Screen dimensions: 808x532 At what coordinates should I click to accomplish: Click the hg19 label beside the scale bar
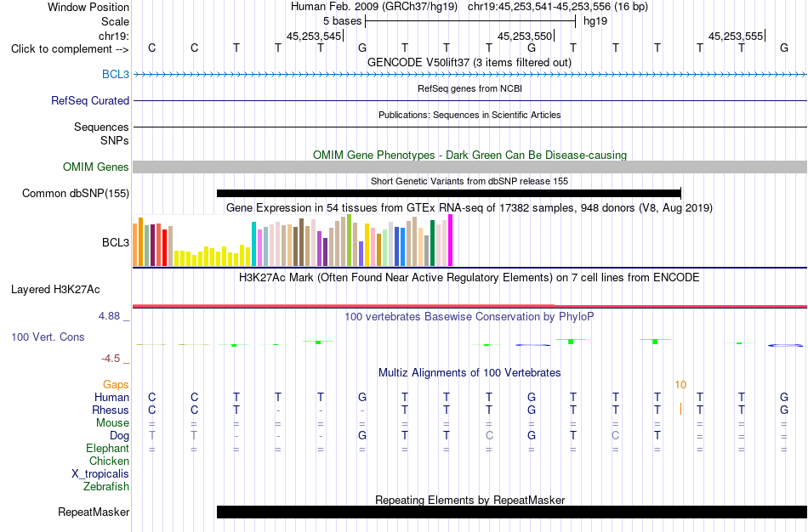click(595, 21)
